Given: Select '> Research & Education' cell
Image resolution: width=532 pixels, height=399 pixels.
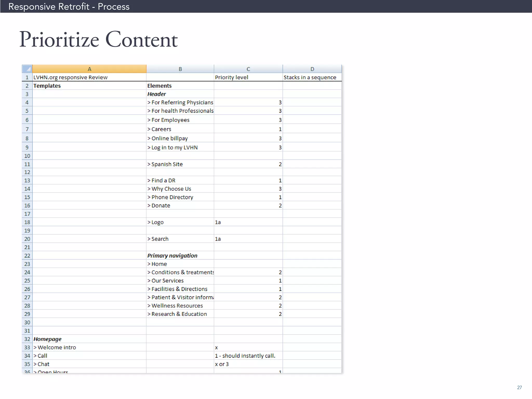Looking at the screenshot, I should pyautogui.click(x=180, y=314).
